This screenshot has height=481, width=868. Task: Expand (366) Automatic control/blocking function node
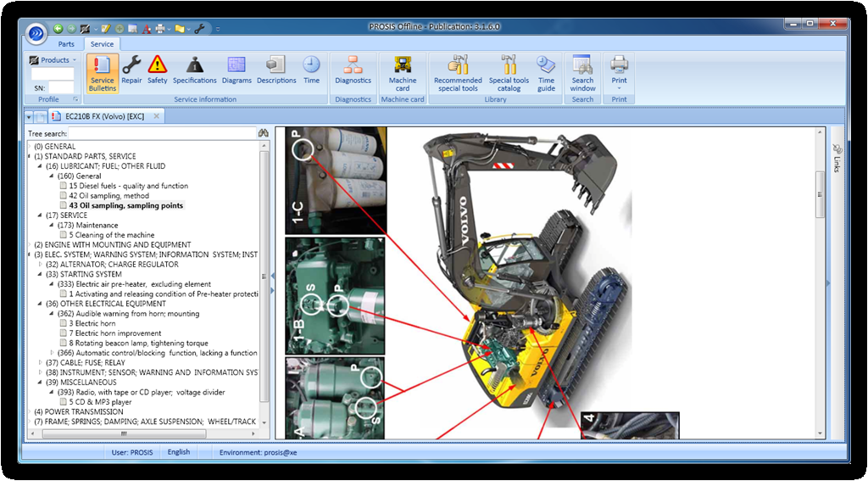pos(53,353)
